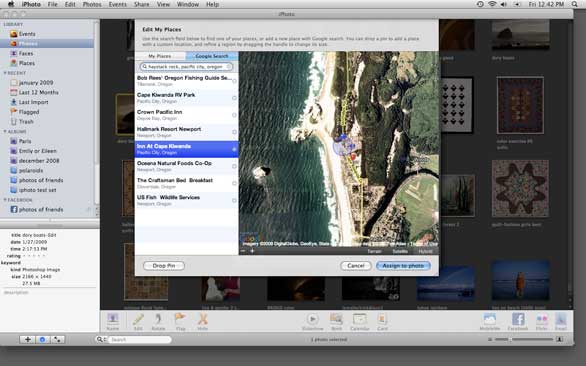The image size is (586, 366).
Task: Zoom in the map with plus
Action: (x=252, y=251)
